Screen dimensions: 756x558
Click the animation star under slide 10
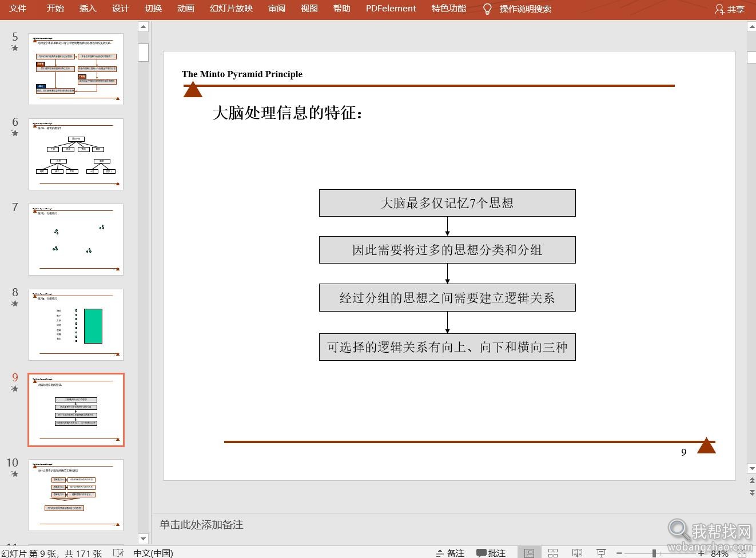15,474
